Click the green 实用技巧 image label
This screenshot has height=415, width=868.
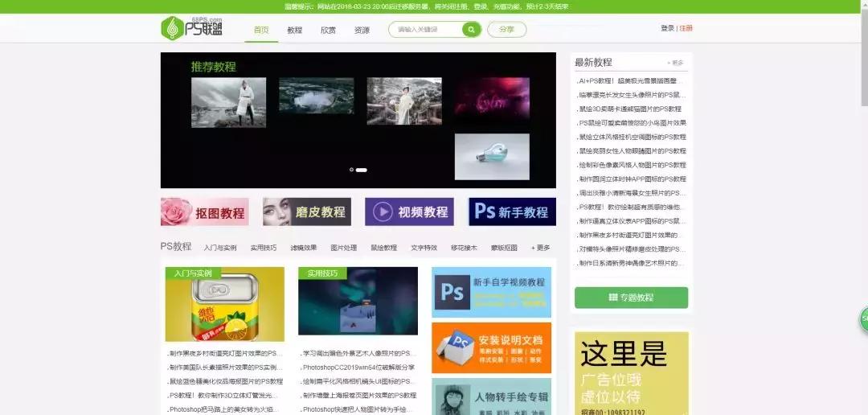coord(323,273)
